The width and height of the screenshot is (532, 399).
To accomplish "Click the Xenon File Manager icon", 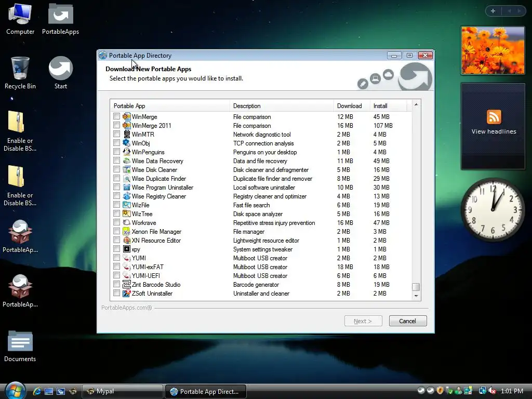I will (127, 231).
